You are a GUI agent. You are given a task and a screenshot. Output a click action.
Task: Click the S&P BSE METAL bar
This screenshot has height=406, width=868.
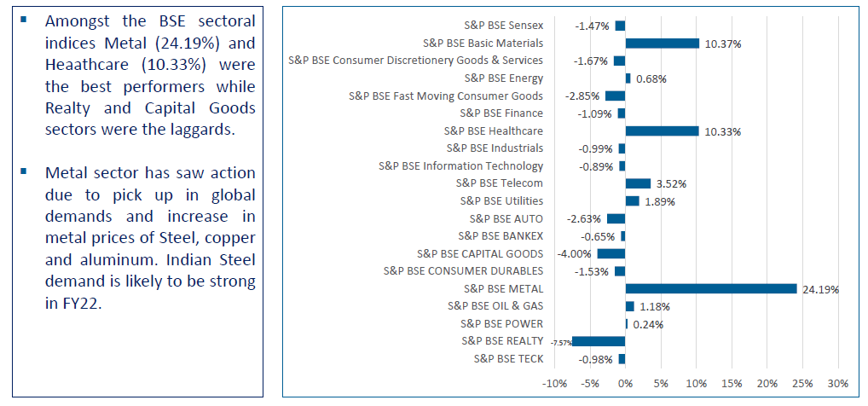(710, 288)
